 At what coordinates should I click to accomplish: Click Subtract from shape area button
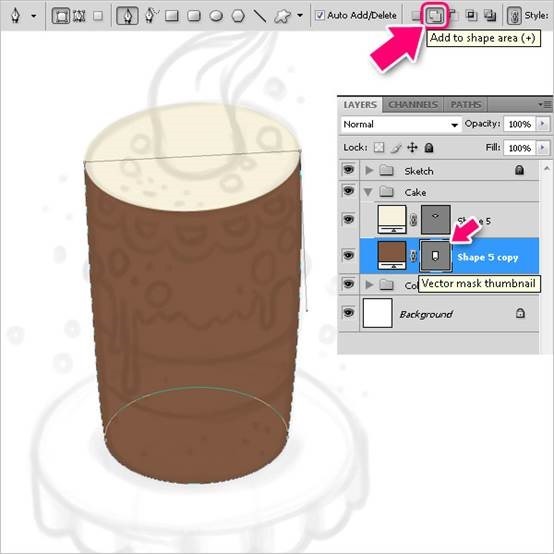(453, 15)
